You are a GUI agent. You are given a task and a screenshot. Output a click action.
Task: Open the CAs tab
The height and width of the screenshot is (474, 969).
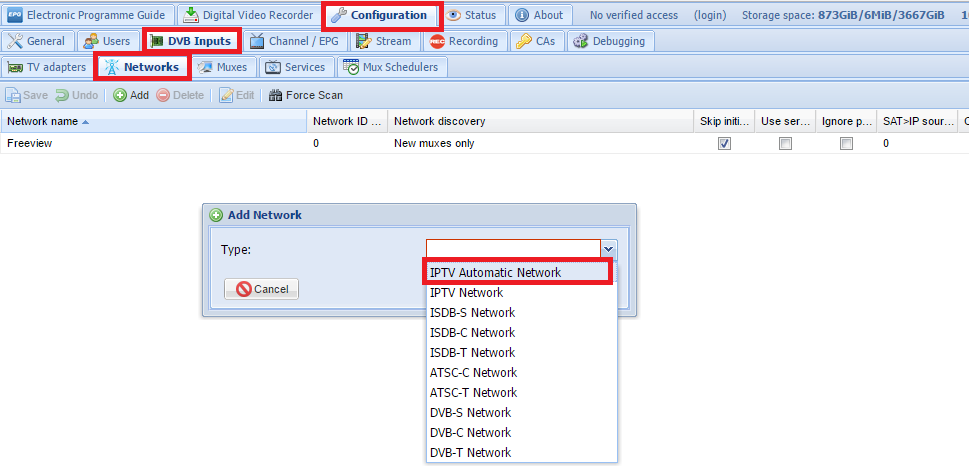click(x=536, y=41)
